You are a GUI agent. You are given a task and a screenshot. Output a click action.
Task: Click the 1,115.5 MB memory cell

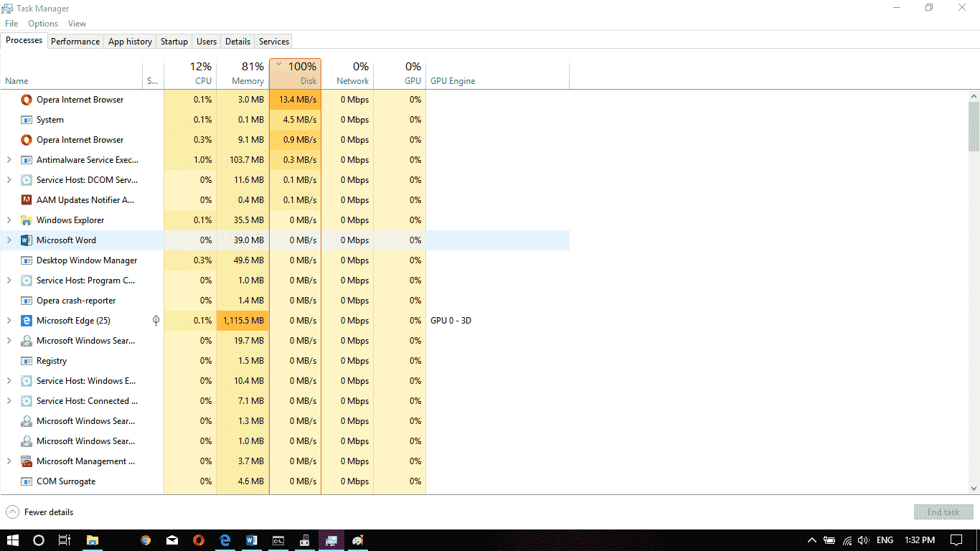(242, 321)
